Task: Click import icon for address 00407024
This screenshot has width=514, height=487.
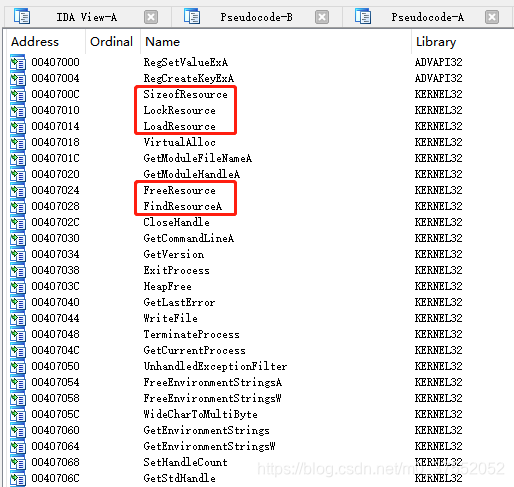Action: [18, 190]
